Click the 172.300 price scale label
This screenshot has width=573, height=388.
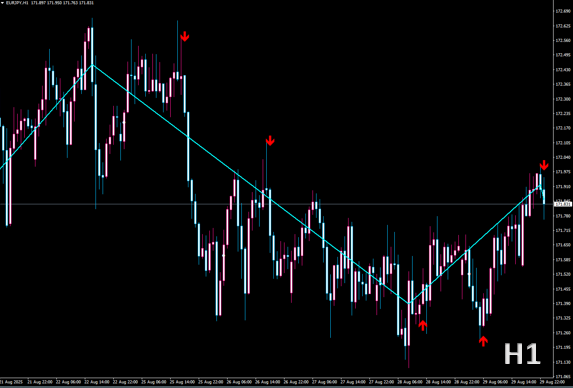pos(563,99)
